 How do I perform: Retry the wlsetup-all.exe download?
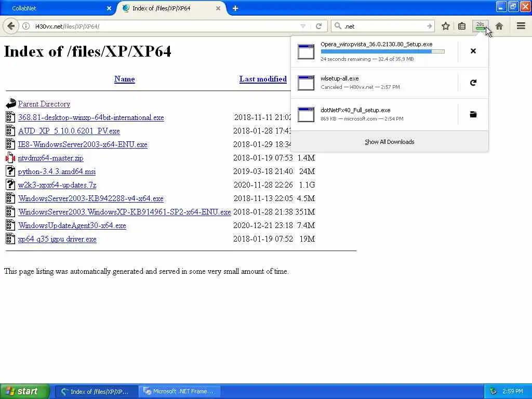tap(473, 83)
